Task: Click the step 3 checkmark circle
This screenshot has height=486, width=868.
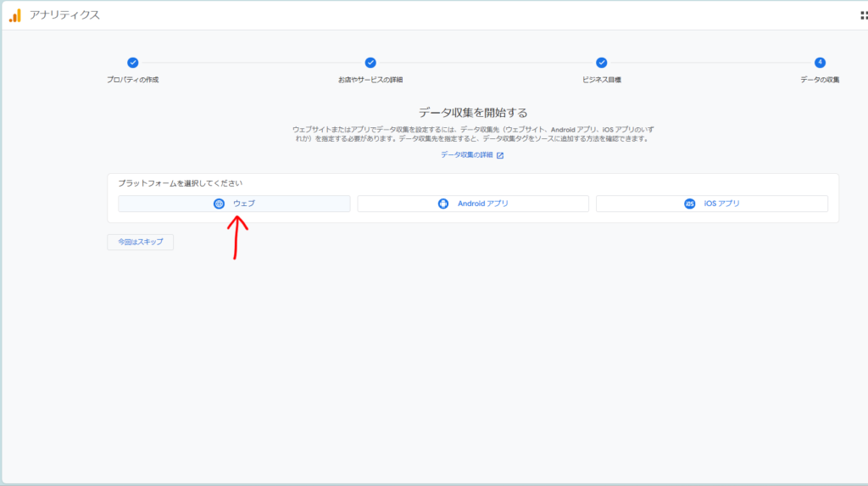Action: 601,63
